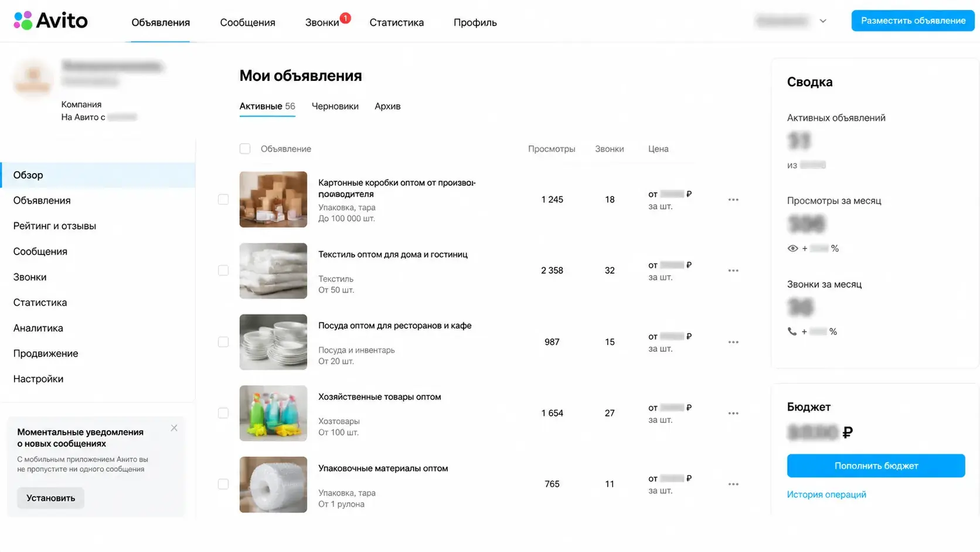
Task: Select the Картонные коробки оптом listing checkbox
Action: click(223, 199)
